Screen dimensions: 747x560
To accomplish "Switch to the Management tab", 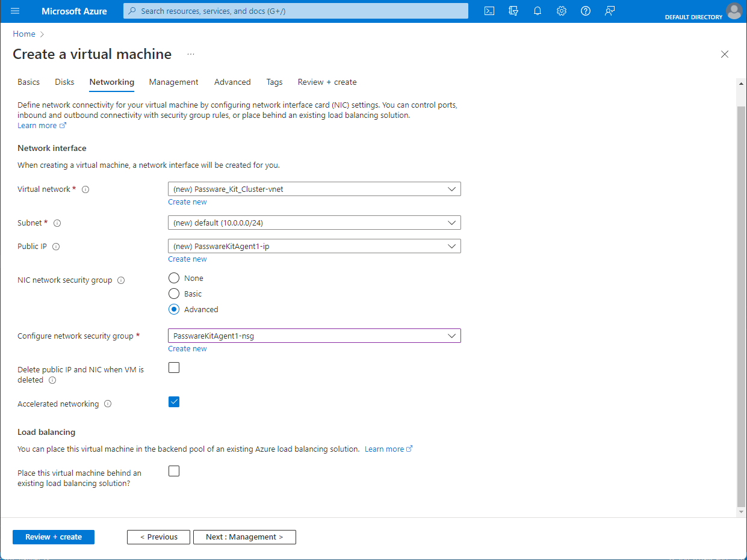I will (x=173, y=82).
